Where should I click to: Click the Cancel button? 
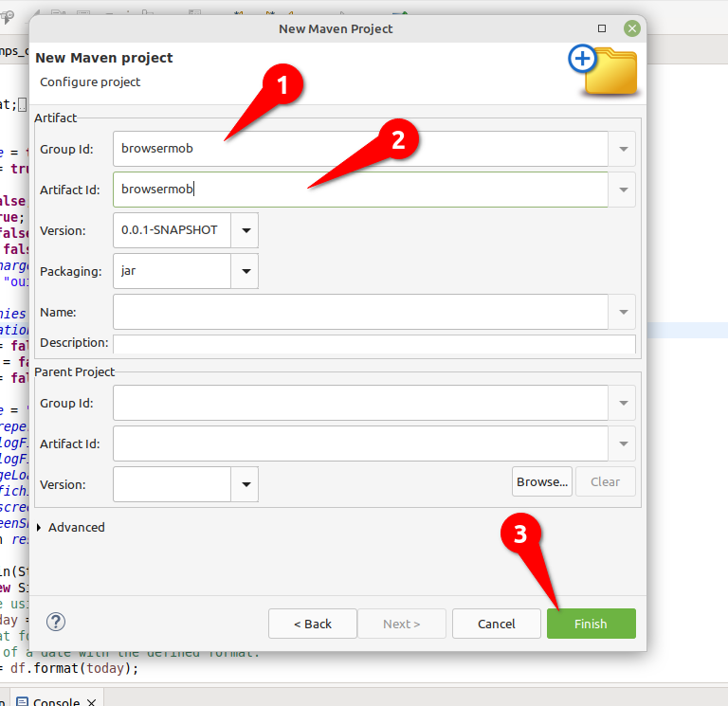496,624
